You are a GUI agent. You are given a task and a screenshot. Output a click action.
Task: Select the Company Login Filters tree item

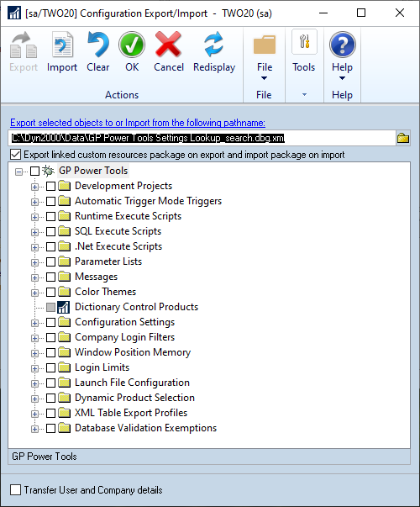click(x=124, y=337)
